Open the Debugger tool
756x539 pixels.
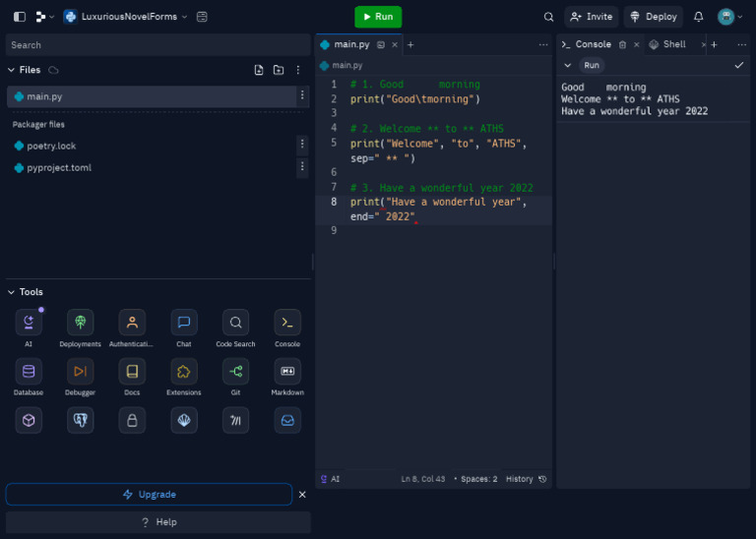pos(80,371)
